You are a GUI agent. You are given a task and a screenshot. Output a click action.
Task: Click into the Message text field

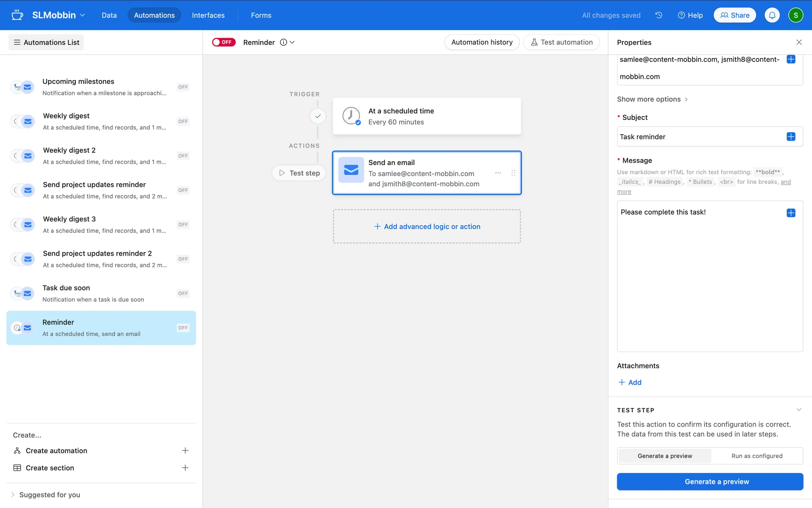click(702, 279)
